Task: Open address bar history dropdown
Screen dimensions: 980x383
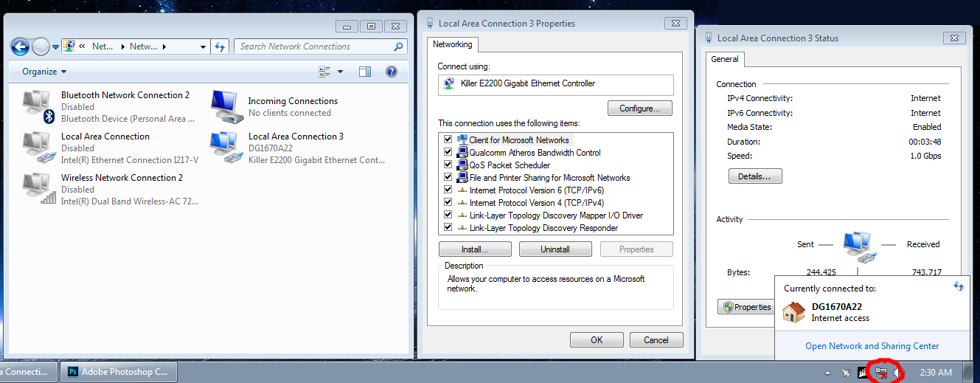Action: click(x=204, y=46)
